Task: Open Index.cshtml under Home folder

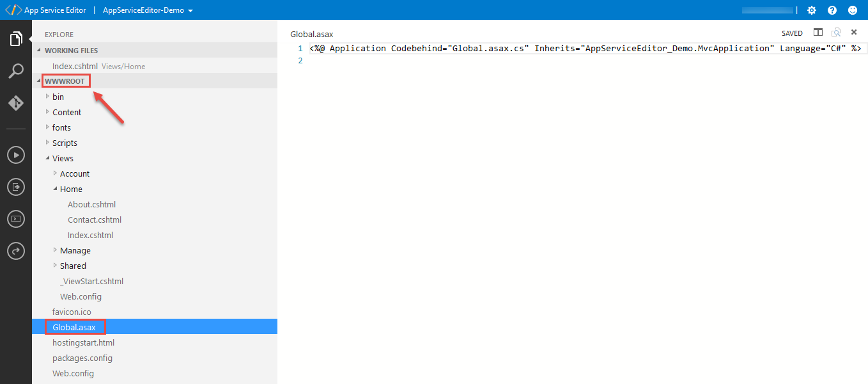Action: point(91,235)
